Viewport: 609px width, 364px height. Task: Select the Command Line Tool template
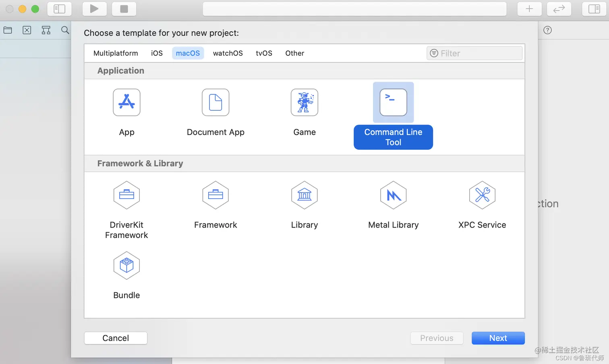point(393,102)
